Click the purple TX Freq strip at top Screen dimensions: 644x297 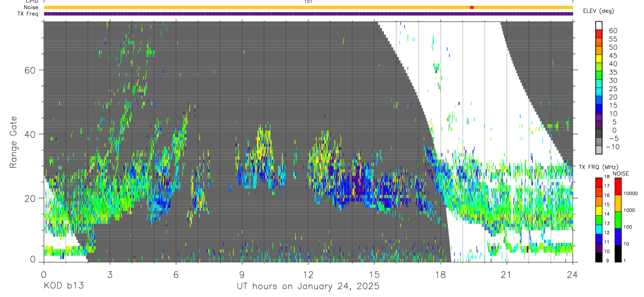click(x=308, y=14)
